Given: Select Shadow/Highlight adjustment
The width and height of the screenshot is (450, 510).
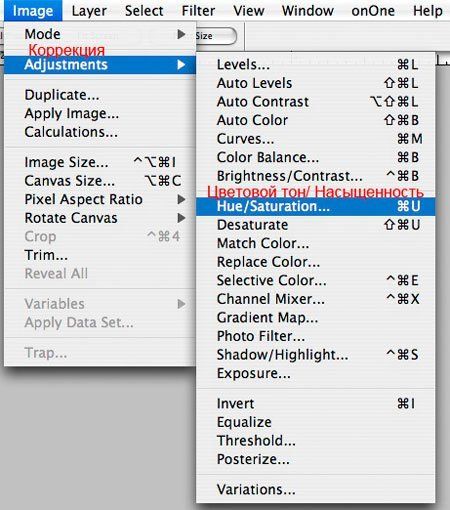Looking at the screenshot, I should pos(315,355).
